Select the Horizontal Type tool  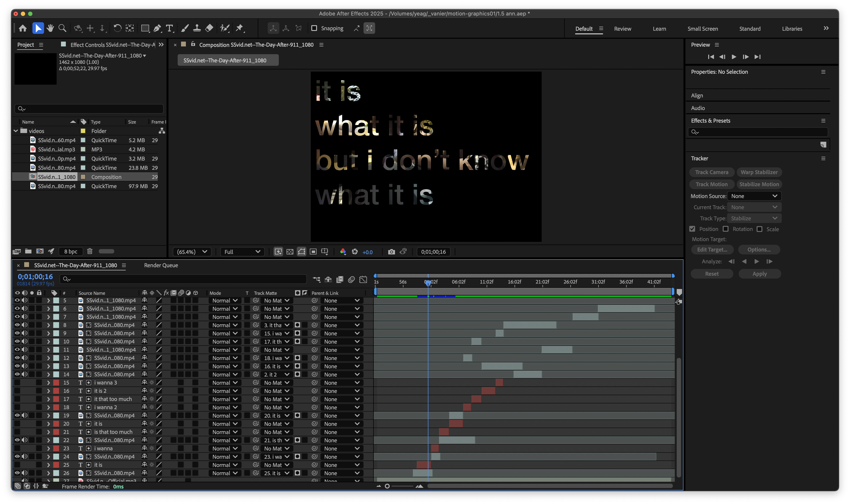169,28
